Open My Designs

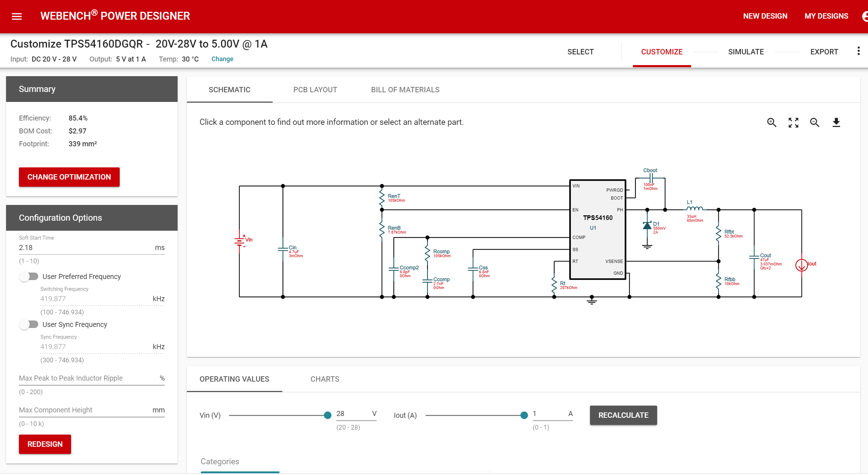[826, 16]
